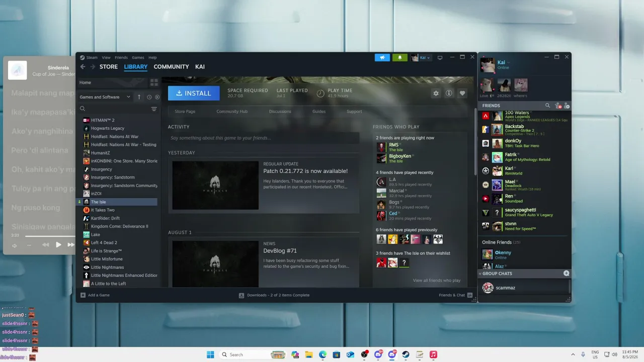
Task: Create a new group chat plus icon
Action: click(x=566, y=274)
